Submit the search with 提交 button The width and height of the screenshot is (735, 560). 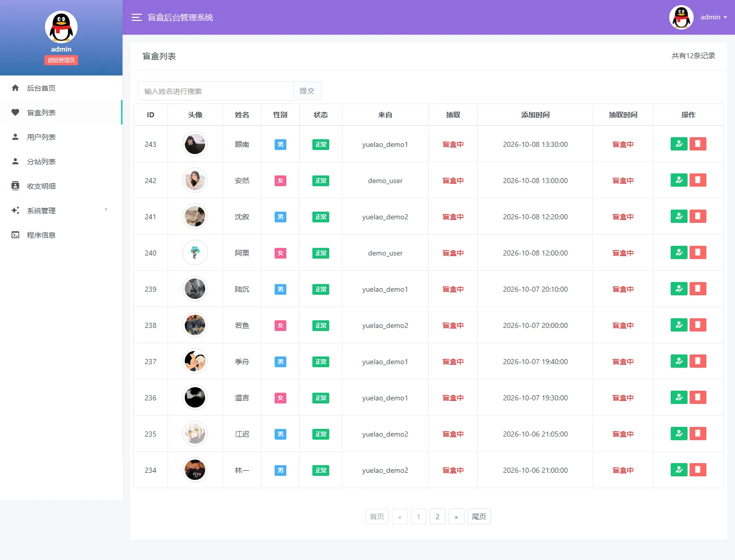307,91
